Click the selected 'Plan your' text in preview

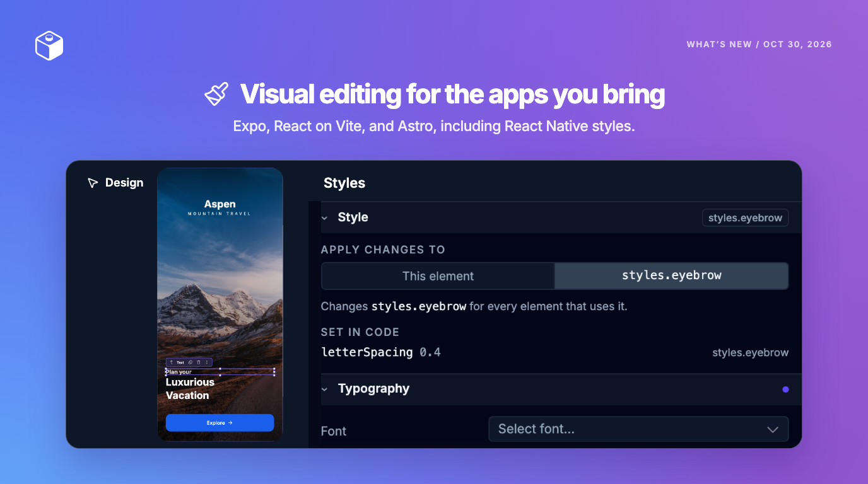pos(179,372)
